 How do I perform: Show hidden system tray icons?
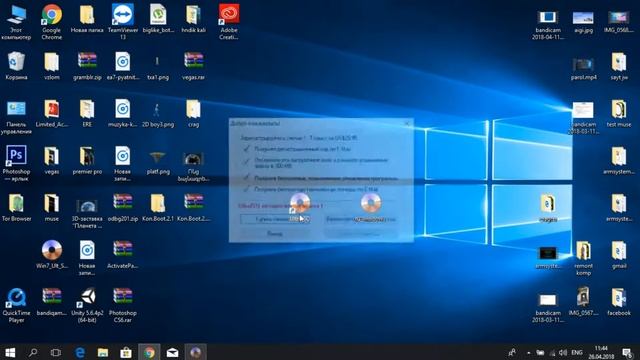pos(528,352)
